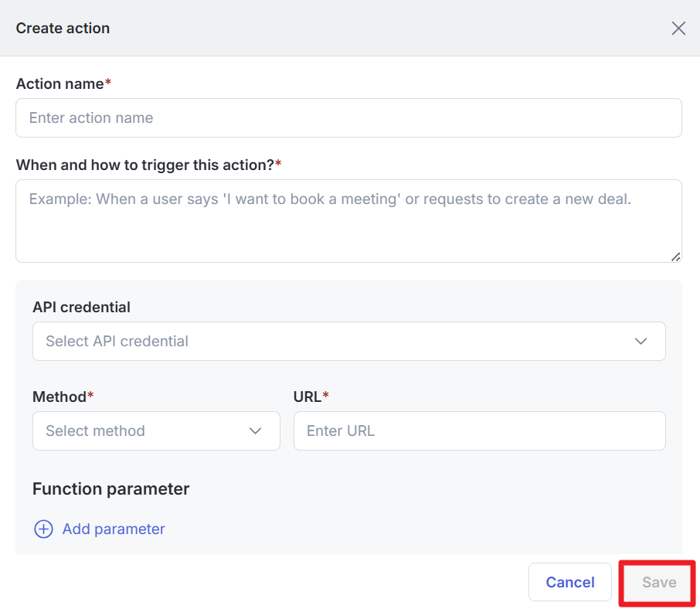Click the Add parameter link text
The width and height of the screenshot is (700, 616).
[114, 529]
